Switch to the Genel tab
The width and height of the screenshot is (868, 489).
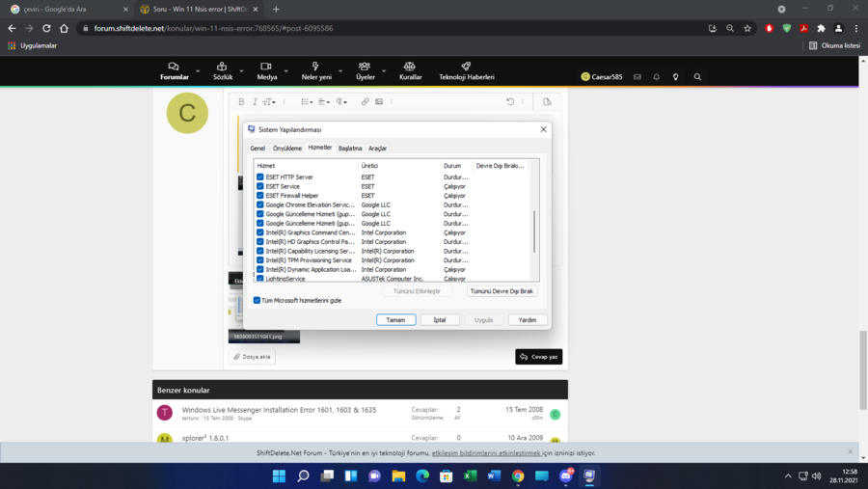258,149
